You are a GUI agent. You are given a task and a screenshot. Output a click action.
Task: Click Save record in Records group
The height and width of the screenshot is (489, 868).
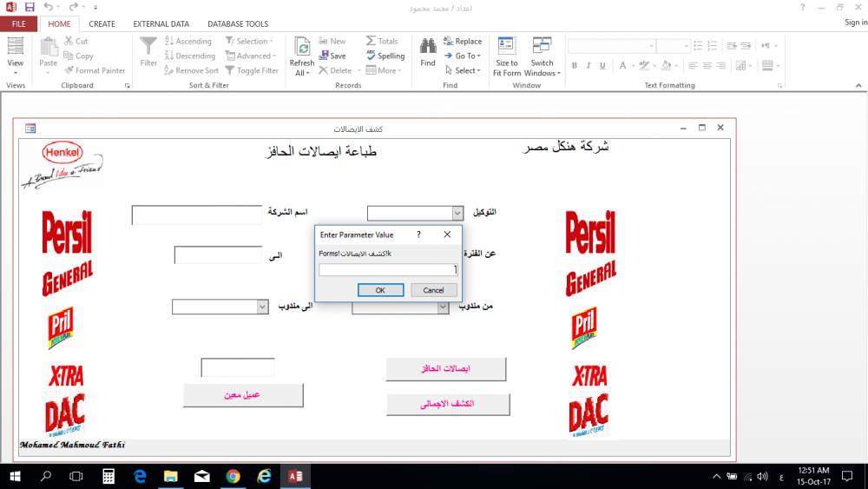[x=332, y=56]
